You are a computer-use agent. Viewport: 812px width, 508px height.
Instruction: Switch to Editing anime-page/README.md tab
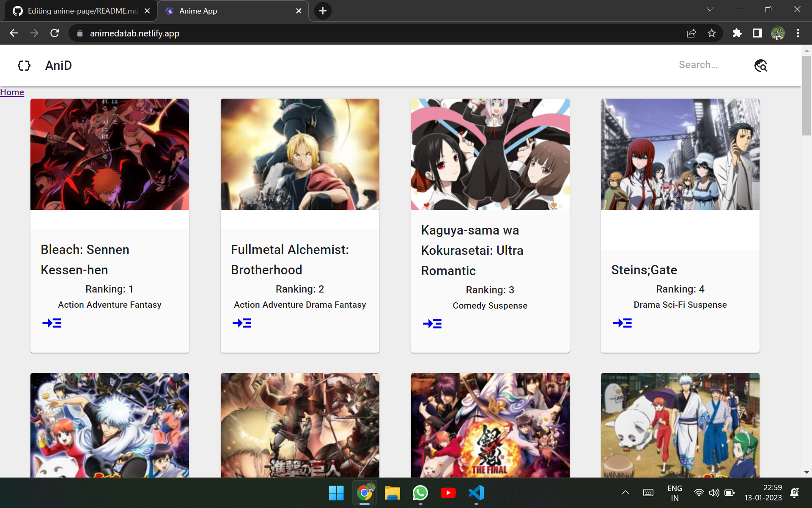point(80,11)
